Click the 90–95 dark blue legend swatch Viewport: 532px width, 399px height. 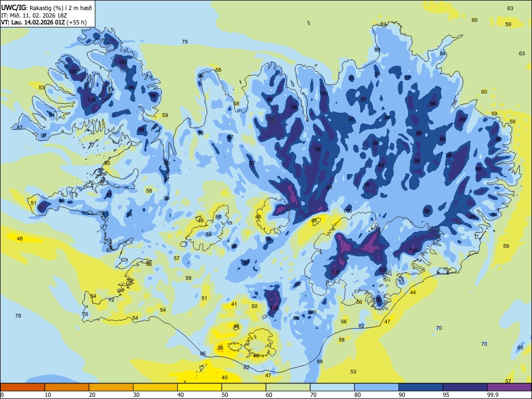click(x=421, y=387)
